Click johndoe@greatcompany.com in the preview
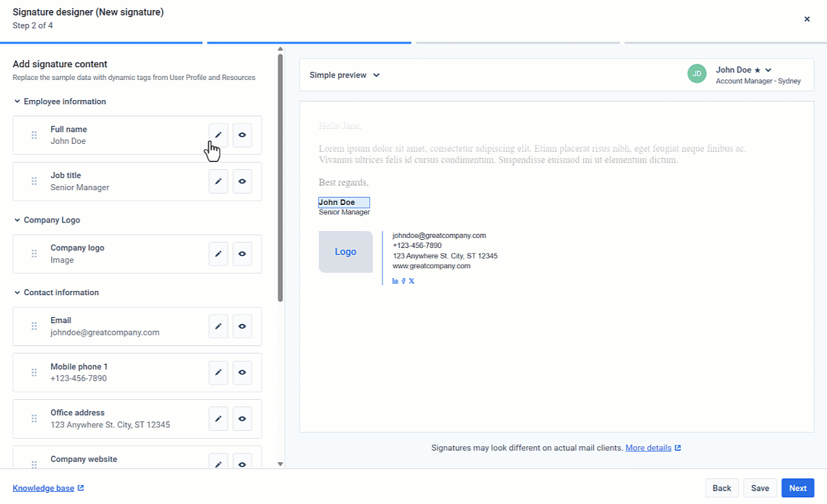 pos(439,236)
